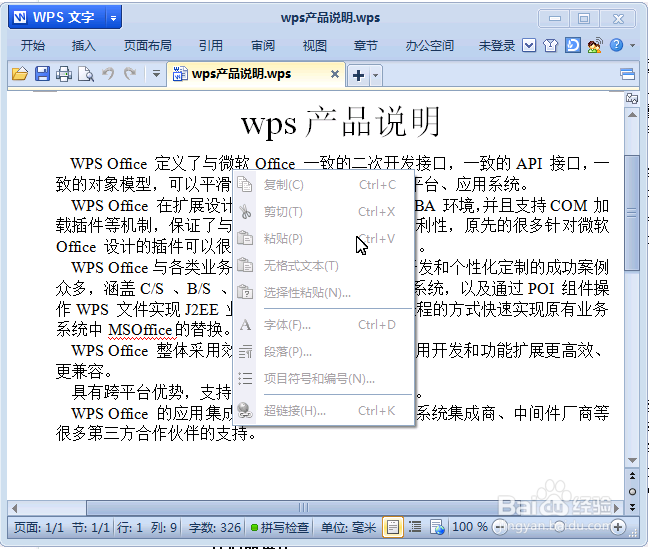Click the vertical scrollbar up arrow
The height and width of the screenshot is (549, 649).
point(632,115)
